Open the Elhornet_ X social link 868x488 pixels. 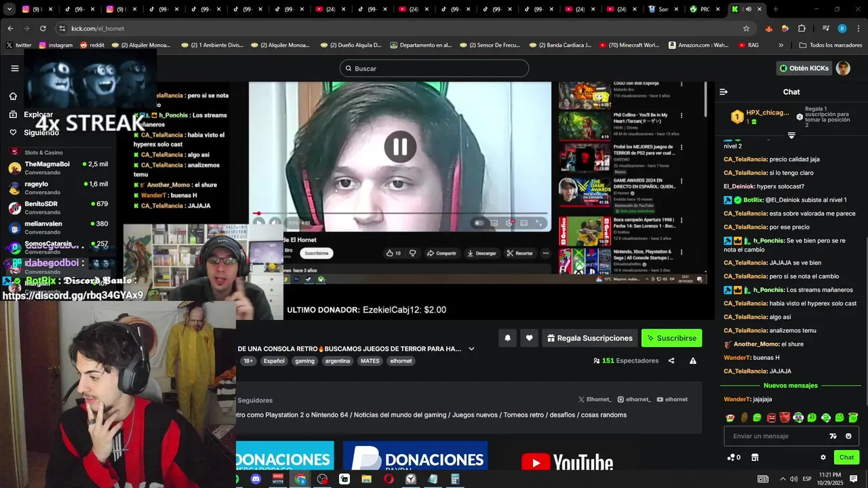point(595,400)
